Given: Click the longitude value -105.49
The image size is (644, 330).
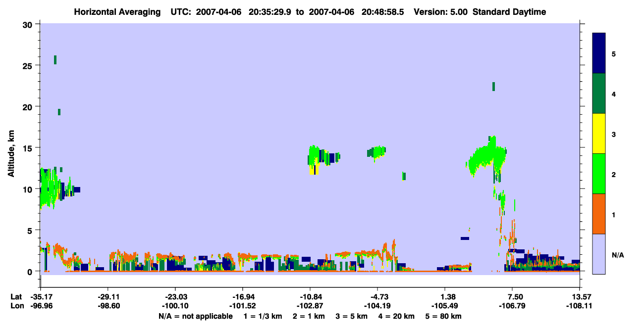Looking at the screenshot, I should (x=445, y=306).
